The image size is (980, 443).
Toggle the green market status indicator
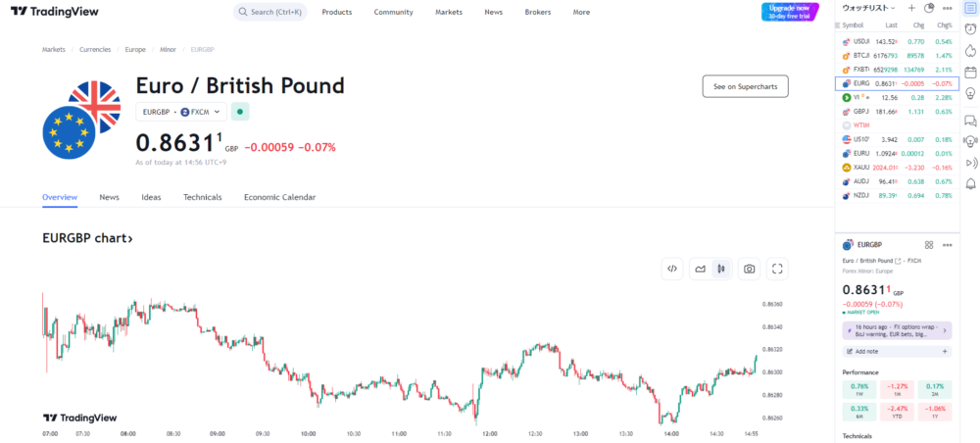[240, 112]
